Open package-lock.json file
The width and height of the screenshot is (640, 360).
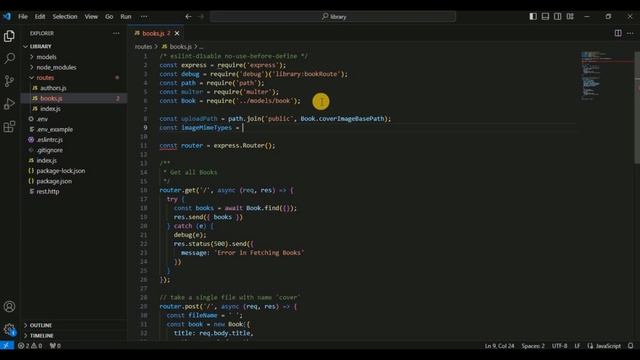(60, 171)
